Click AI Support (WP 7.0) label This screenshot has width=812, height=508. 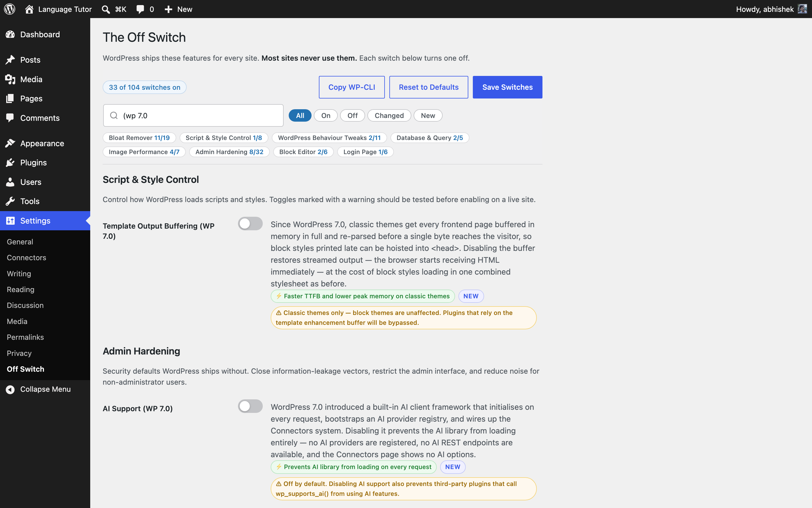point(138,409)
